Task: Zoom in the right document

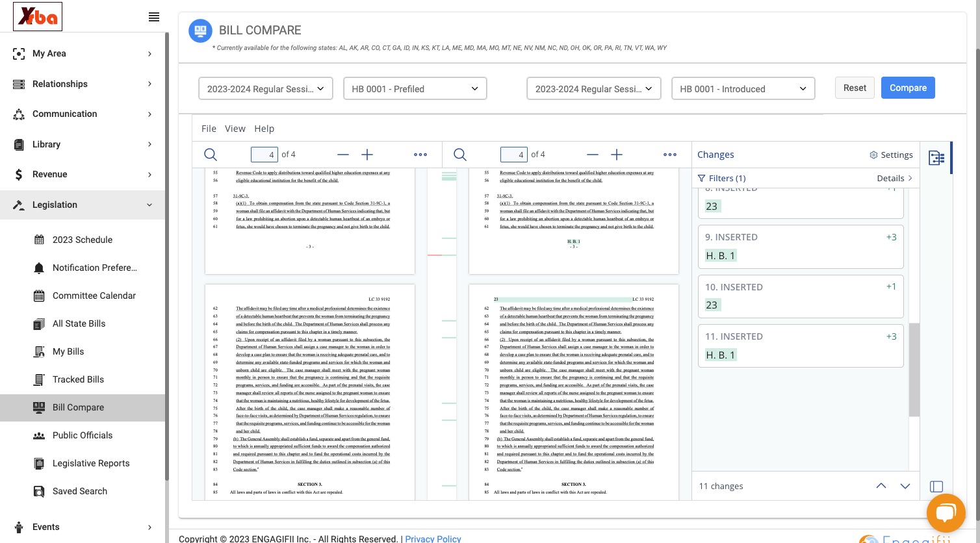Action: tap(617, 155)
